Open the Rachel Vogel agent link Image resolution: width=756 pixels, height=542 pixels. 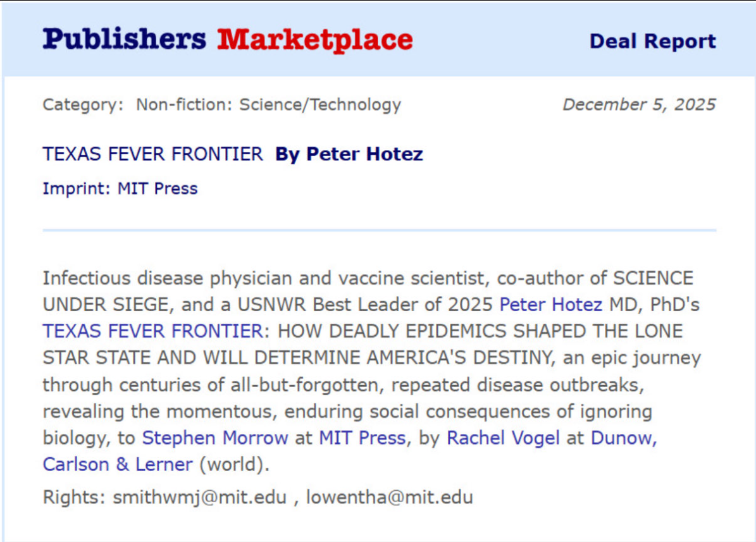point(503,438)
